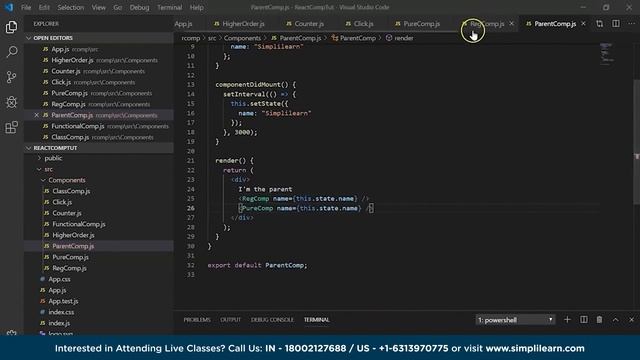The width and height of the screenshot is (640, 360).
Task: Click line number 26 in the gutter
Action: click(x=191, y=208)
